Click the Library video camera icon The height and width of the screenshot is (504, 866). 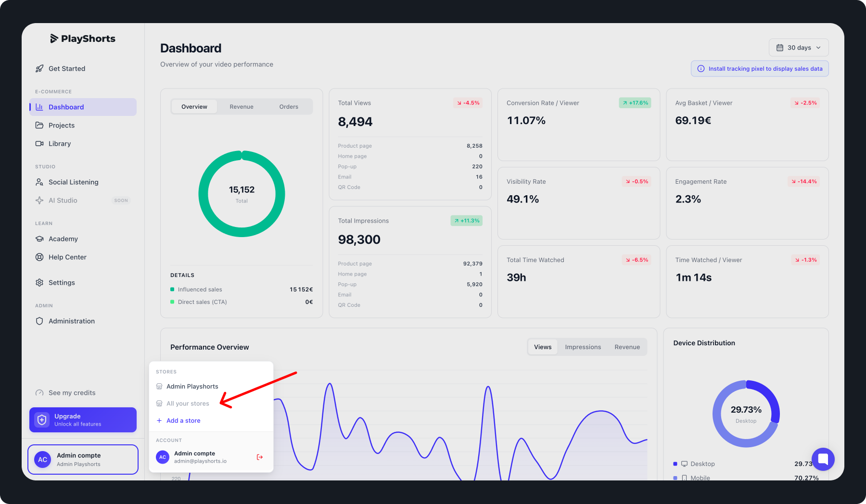(x=39, y=144)
